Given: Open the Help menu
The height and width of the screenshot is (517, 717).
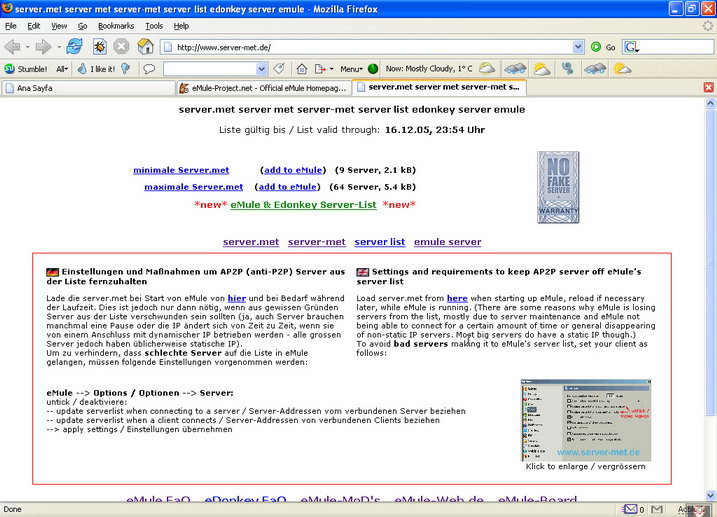Looking at the screenshot, I should click(x=181, y=26).
